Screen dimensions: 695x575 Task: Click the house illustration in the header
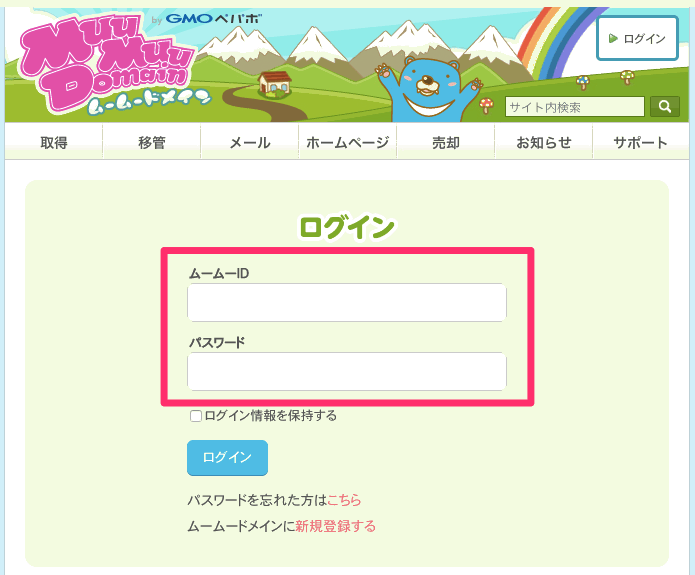pyautogui.click(x=274, y=82)
